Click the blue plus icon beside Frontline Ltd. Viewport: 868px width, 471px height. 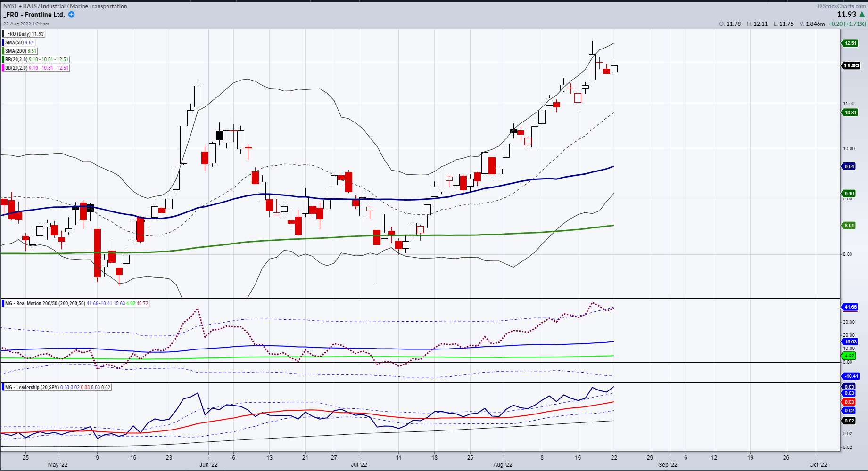(71, 15)
